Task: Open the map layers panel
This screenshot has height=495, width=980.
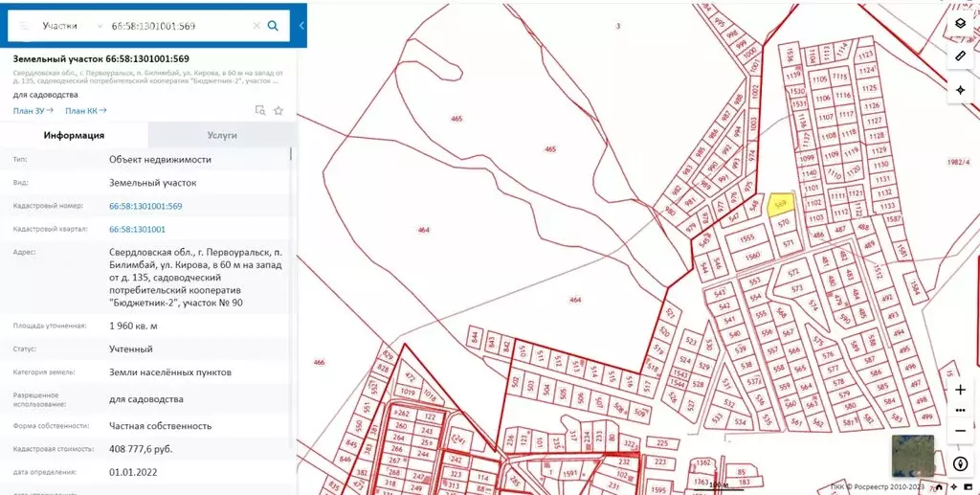Action: point(960,24)
